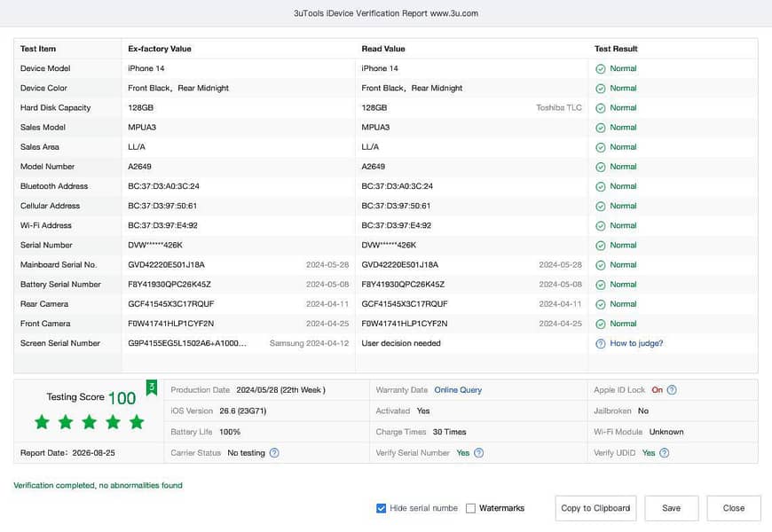Click the Normal checkmark icon for Serial Number
This screenshot has width=772, height=532.
pyautogui.click(x=600, y=246)
